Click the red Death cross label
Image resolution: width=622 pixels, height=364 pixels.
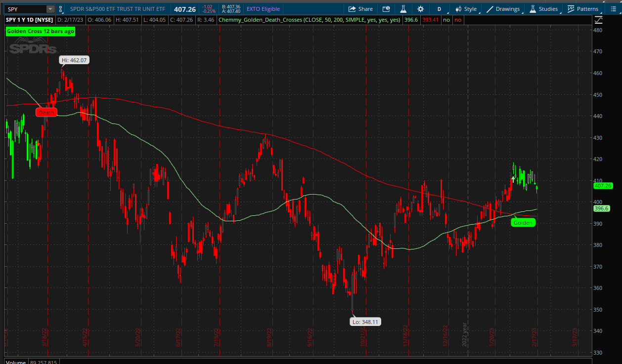coord(46,113)
